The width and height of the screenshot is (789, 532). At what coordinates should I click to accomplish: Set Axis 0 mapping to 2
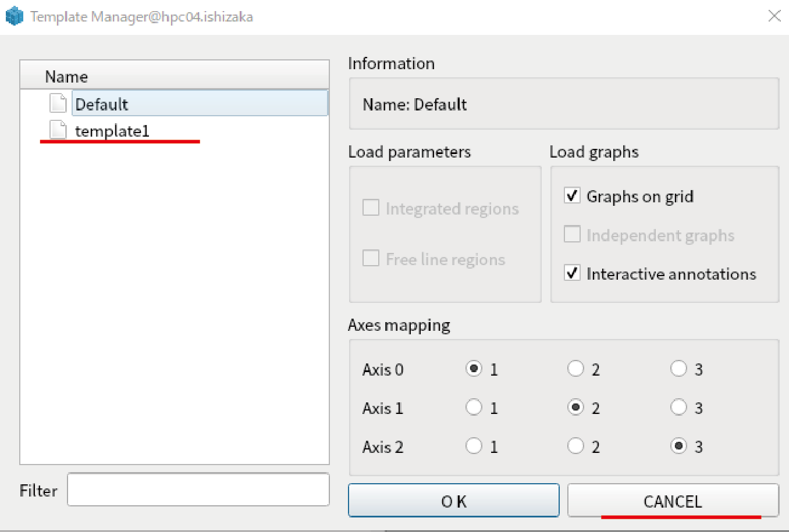[575, 369]
